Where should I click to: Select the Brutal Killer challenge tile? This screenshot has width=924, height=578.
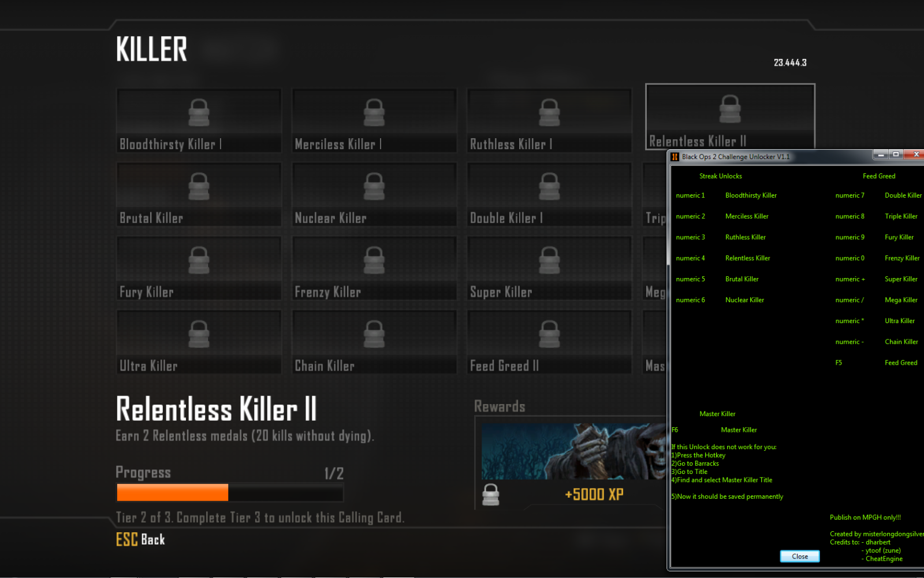199,194
